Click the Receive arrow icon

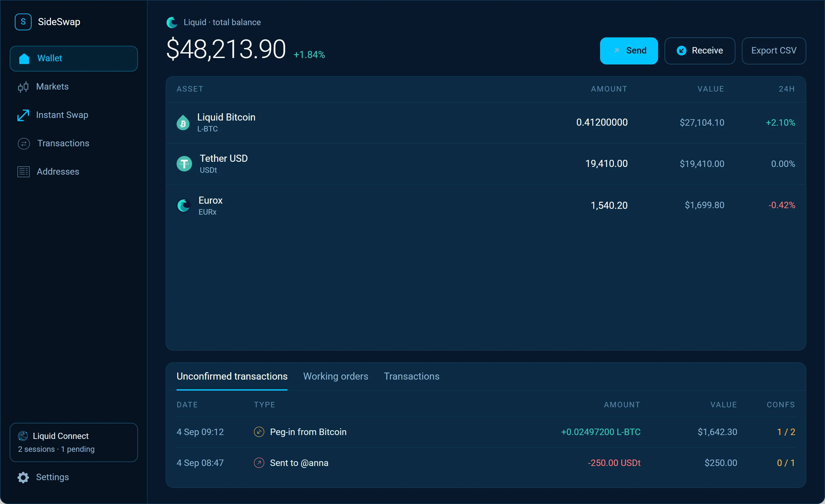click(x=681, y=51)
